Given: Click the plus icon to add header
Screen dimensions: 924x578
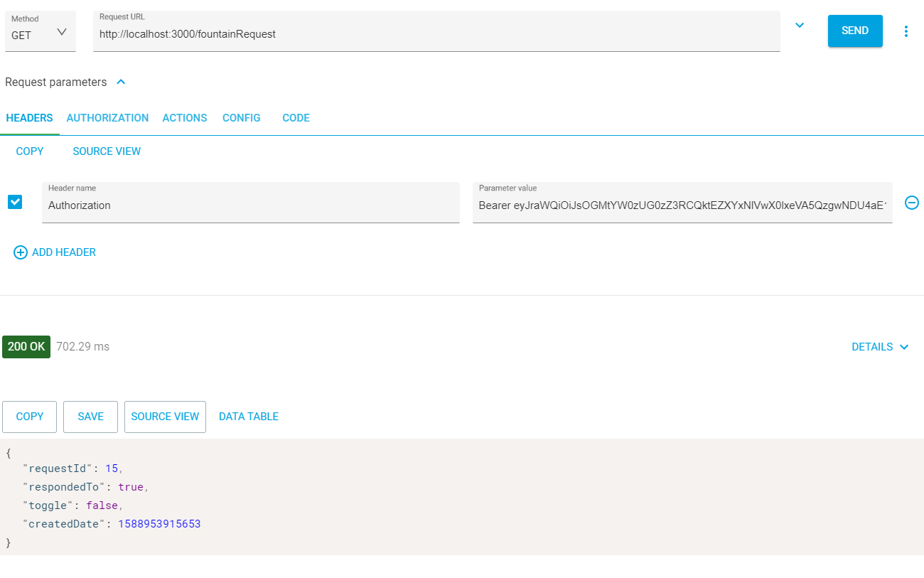Looking at the screenshot, I should tap(21, 252).
